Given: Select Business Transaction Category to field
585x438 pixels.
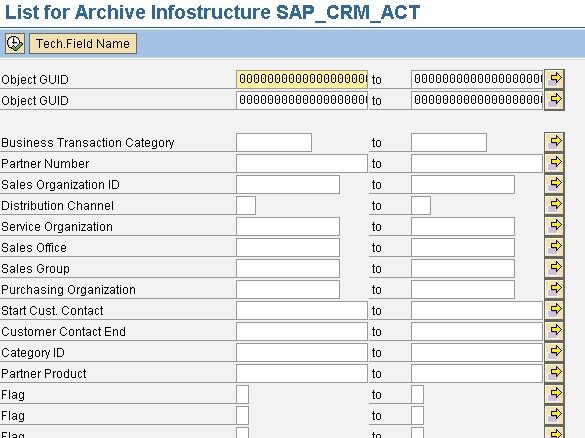Looking at the screenshot, I should (449, 142).
